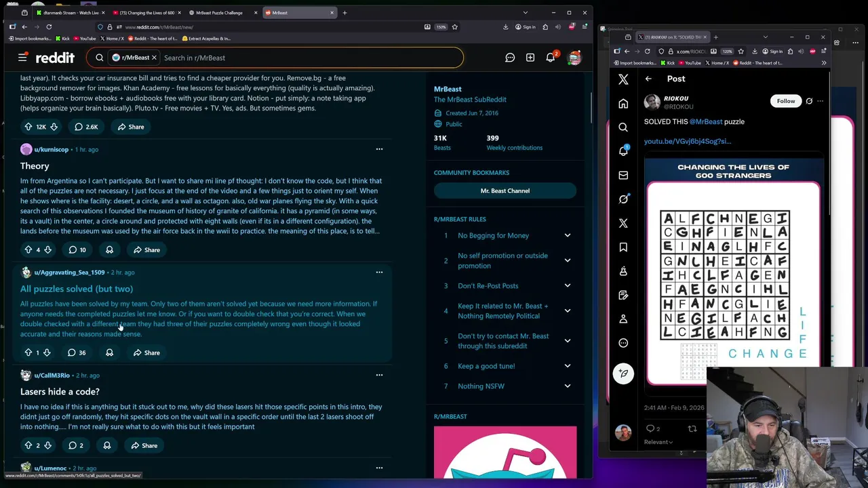This screenshot has height=488, width=868.
Task: Open the Reddit hamburger menu
Action: 22,58
